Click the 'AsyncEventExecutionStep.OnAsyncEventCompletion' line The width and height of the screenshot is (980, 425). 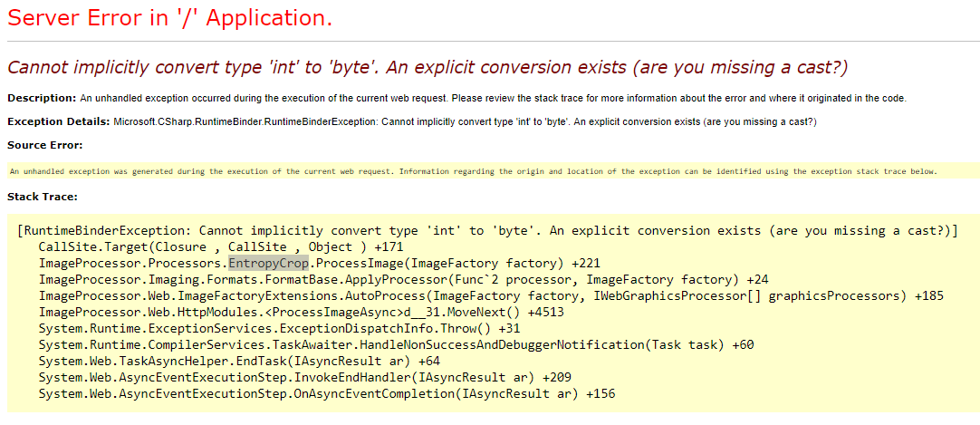[326, 394]
